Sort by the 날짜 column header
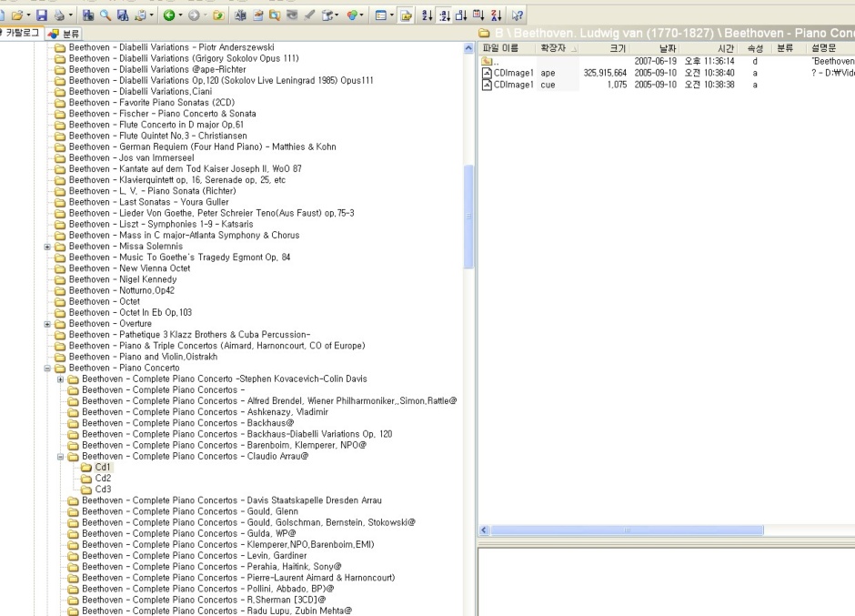 tap(655, 48)
